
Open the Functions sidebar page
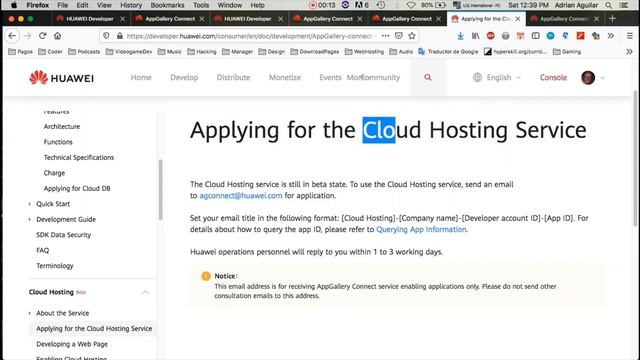(x=58, y=142)
